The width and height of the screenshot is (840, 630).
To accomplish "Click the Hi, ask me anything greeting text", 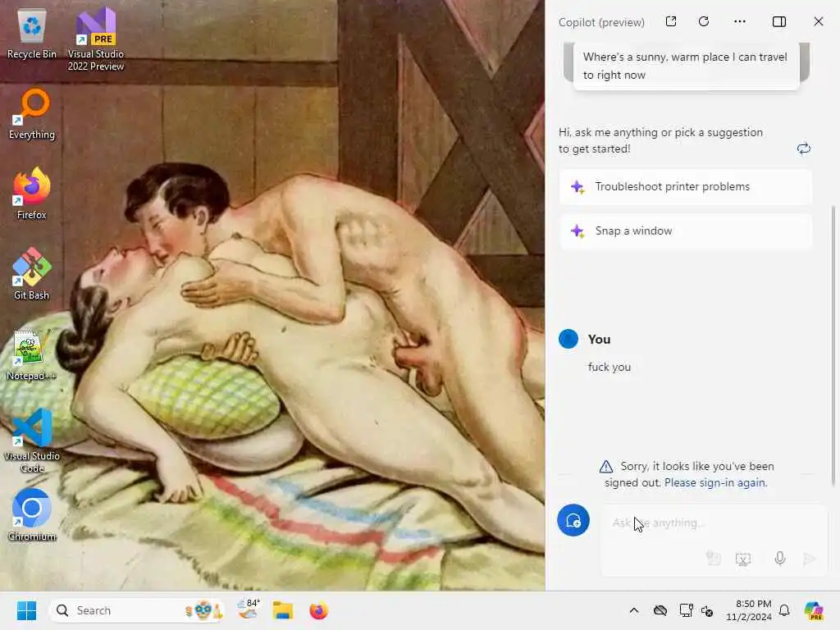I will (x=660, y=140).
